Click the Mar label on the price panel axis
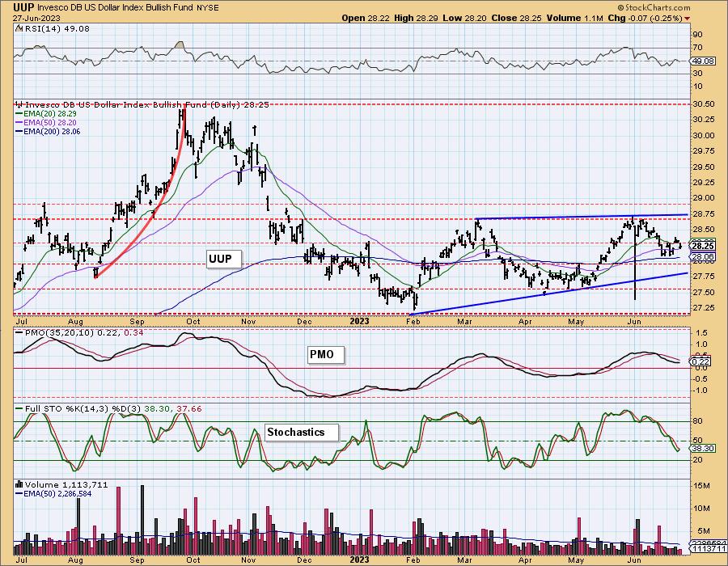The width and height of the screenshot is (728, 566). pos(465,321)
